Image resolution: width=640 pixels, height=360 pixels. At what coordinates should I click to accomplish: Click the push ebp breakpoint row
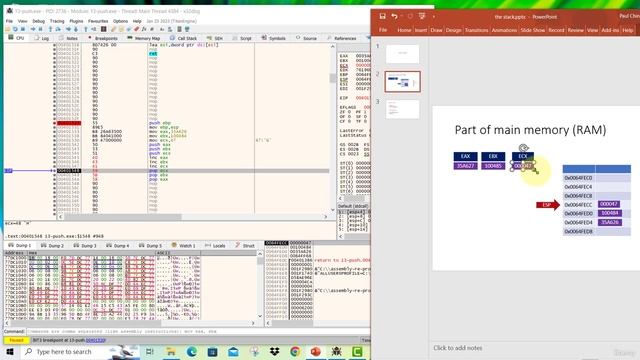coord(167,123)
